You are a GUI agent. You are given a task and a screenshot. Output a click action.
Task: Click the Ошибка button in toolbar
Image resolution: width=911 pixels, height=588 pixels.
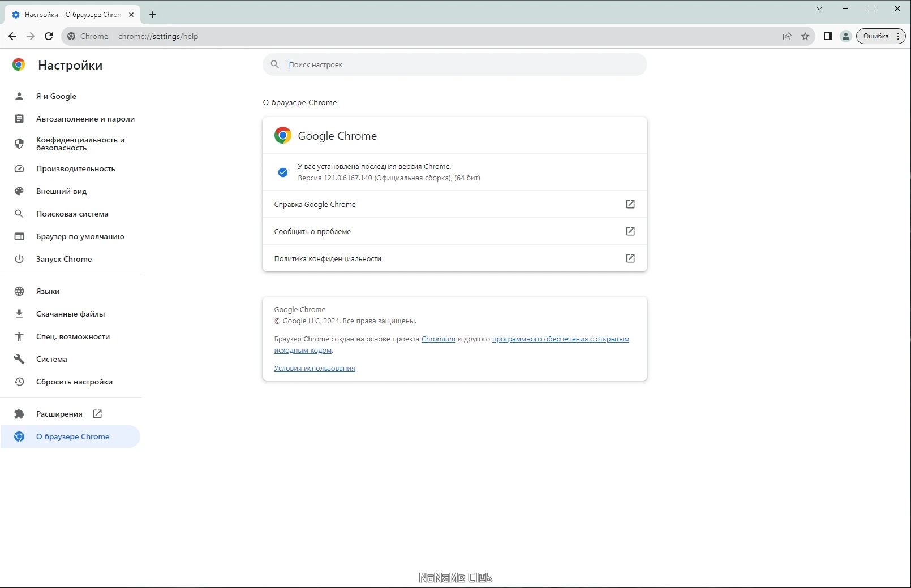click(880, 36)
